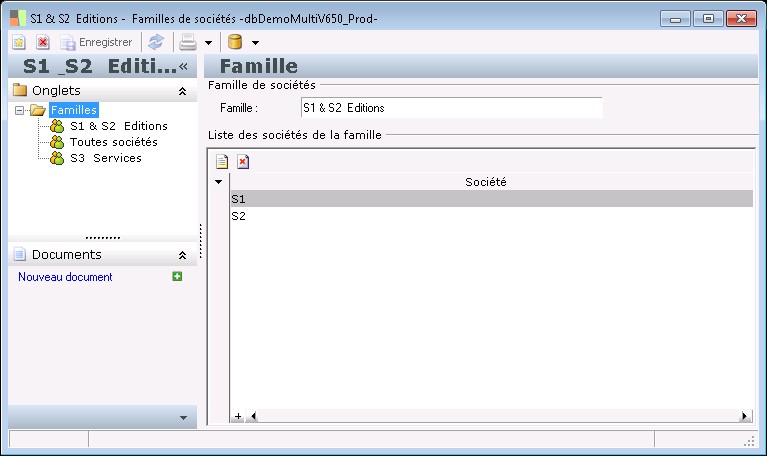Image resolution: width=767 pixels, height=456 pixels.
Task: Select S3 Services family in tree
Action: point(106,159)
